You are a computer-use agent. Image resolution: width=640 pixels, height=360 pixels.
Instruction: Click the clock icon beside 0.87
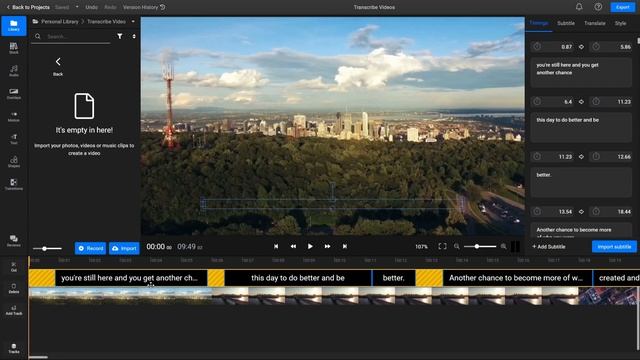(537, 46)
